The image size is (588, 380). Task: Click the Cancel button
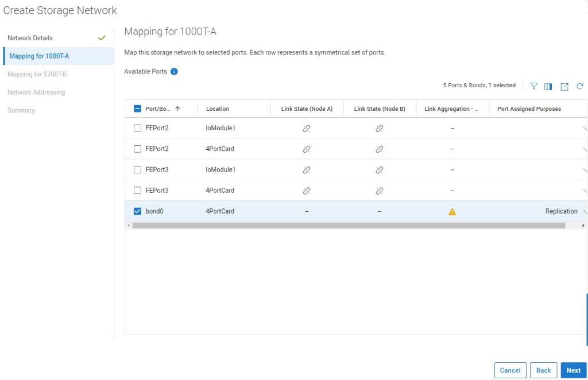510,370
